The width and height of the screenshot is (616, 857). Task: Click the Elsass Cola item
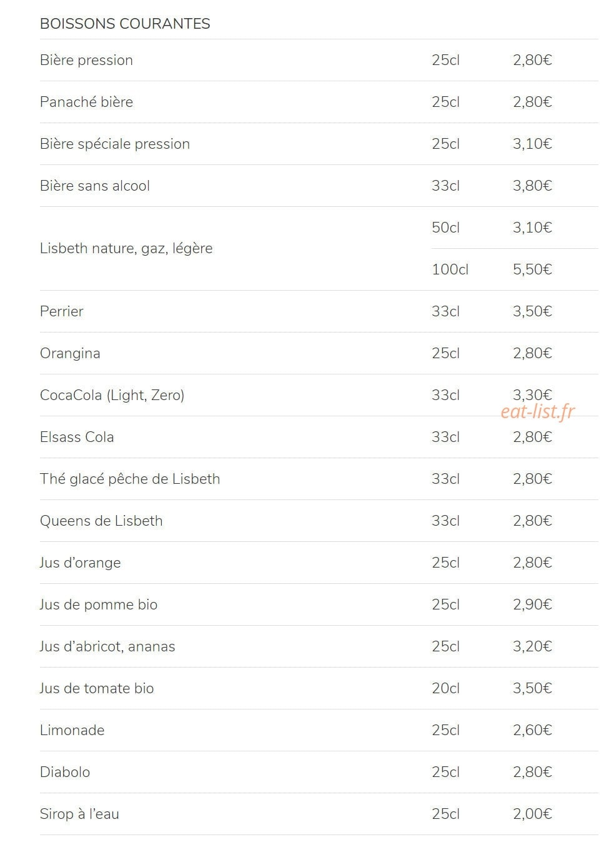pos(77,437)
